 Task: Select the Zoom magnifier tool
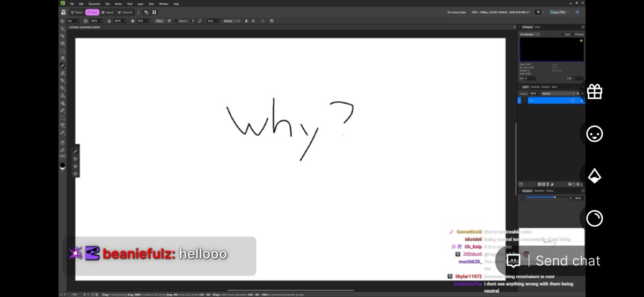(63, 150)
